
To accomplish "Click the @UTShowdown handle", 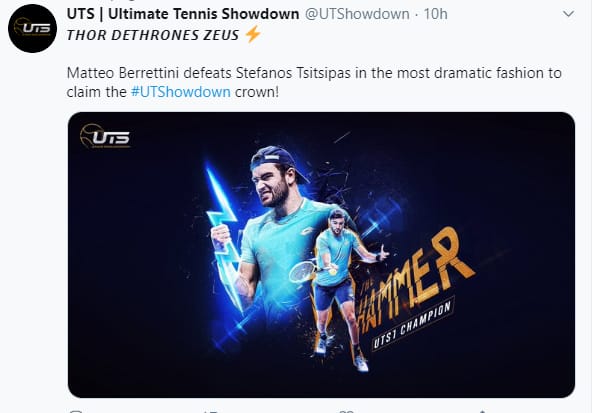I will tap(357, 14).
